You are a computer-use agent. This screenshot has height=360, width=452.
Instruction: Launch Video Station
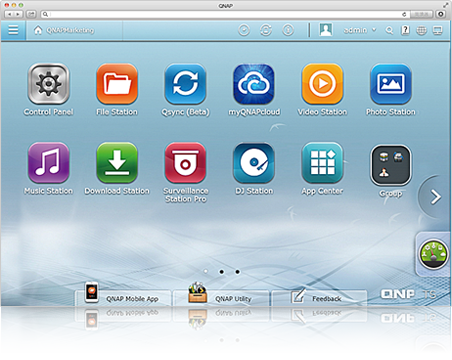coord(322,84)
